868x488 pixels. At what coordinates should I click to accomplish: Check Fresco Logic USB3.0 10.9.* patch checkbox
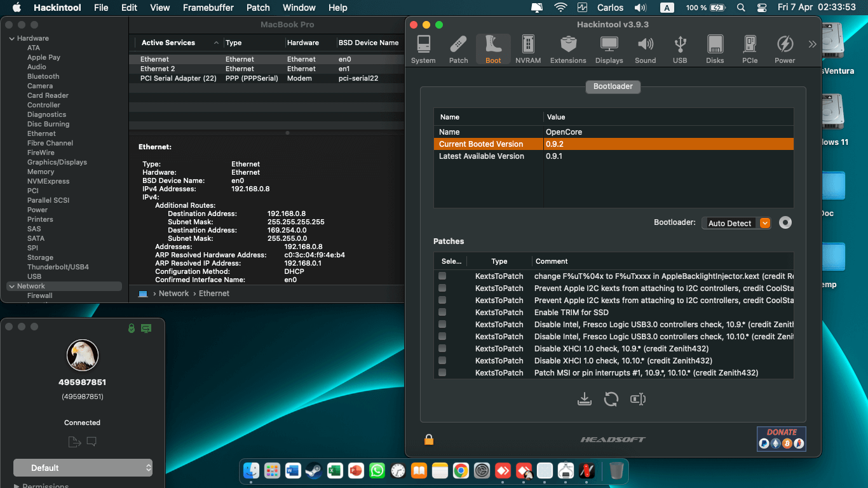(442, 325)
